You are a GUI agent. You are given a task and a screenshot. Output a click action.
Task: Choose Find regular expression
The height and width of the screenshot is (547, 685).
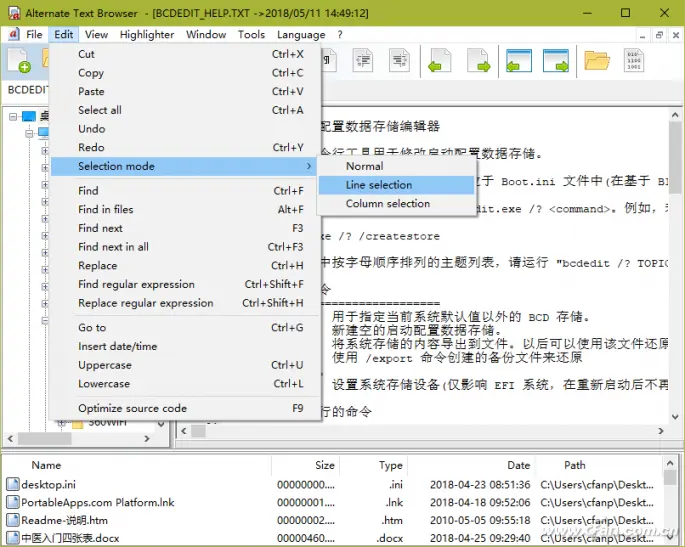coord(136,284)
